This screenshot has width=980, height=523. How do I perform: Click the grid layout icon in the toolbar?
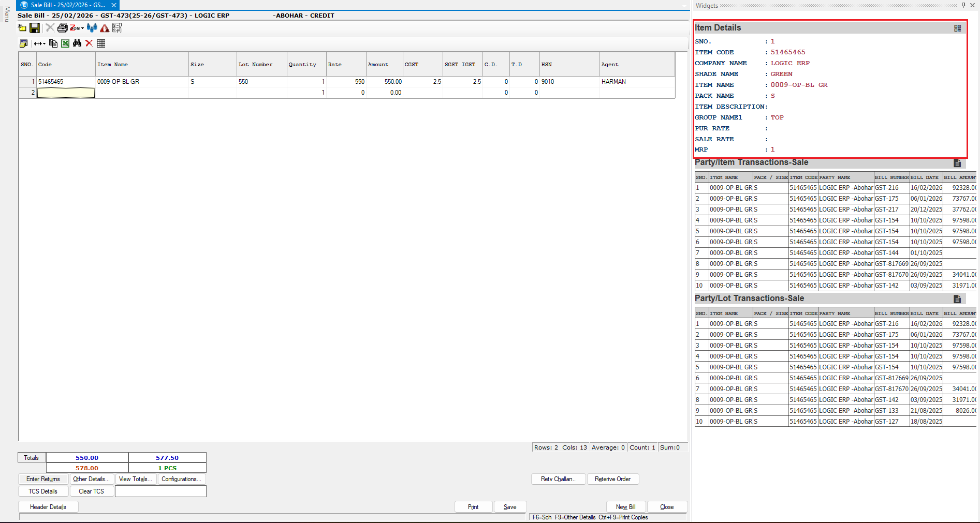(101, 43)
